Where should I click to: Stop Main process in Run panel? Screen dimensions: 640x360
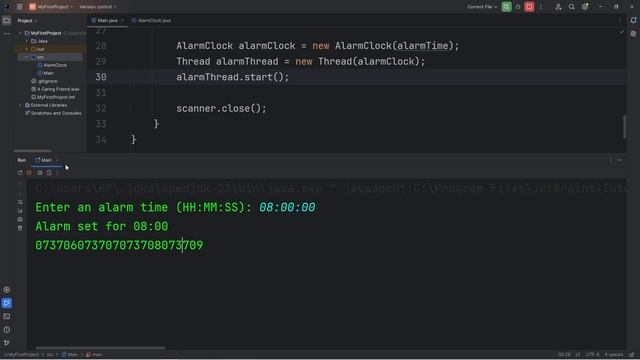click(29, 173)
